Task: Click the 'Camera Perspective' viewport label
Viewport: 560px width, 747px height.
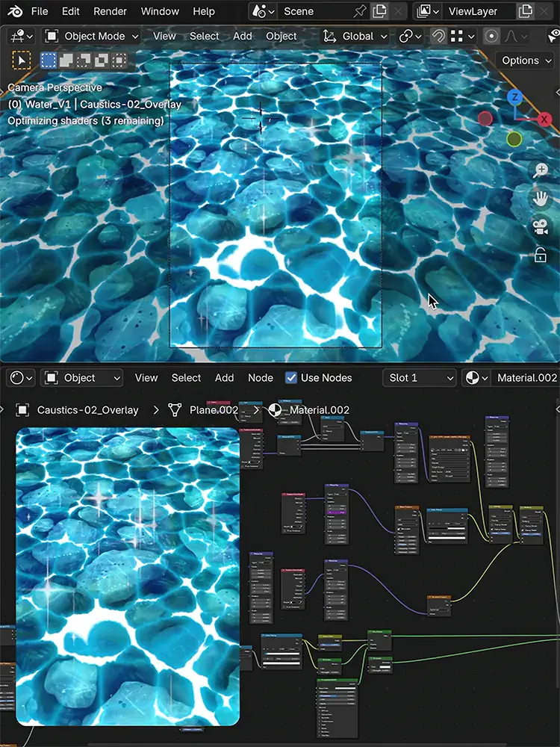Action: 55,87
